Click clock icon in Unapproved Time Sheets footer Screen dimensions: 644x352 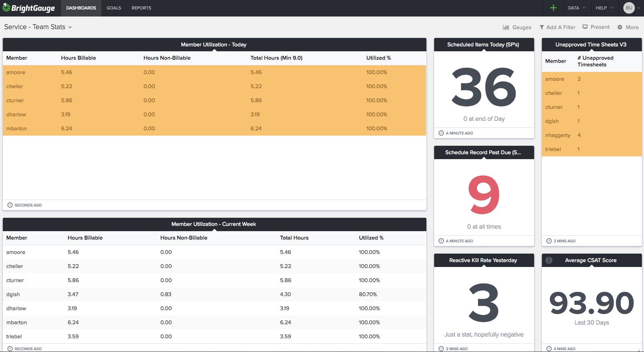[x=549, y=241]
